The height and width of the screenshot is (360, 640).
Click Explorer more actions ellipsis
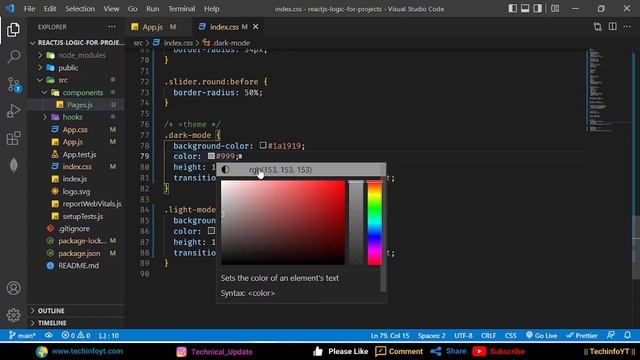tap(112, 27)
